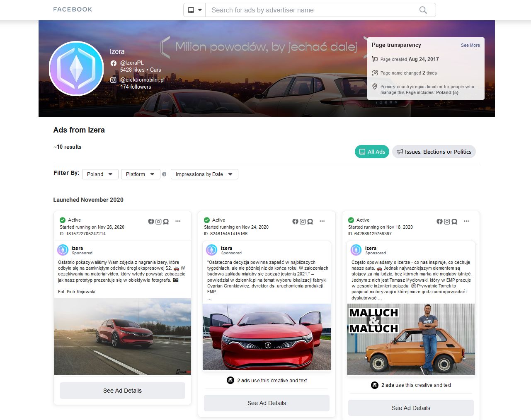Click Izera avatar in the Nov 24 ad

tap(212, 250)
